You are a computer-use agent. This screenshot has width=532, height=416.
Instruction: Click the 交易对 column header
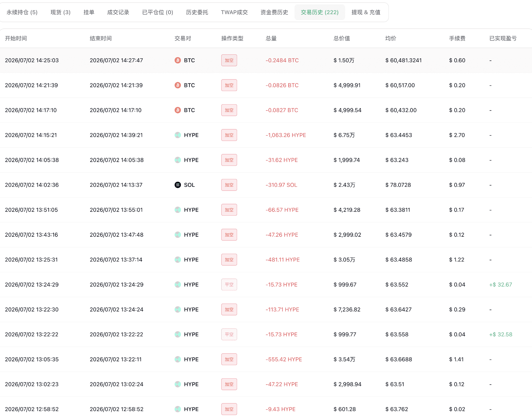(183, 38)
